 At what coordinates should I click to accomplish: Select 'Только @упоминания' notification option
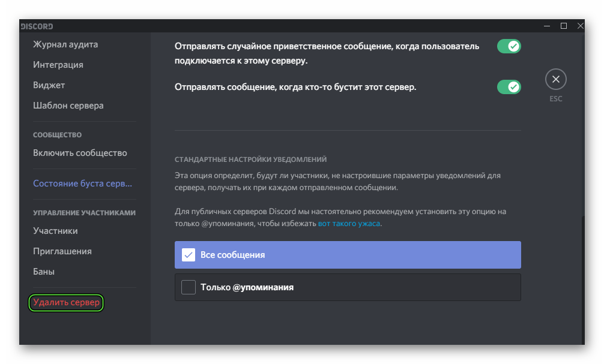pos(348,287)
